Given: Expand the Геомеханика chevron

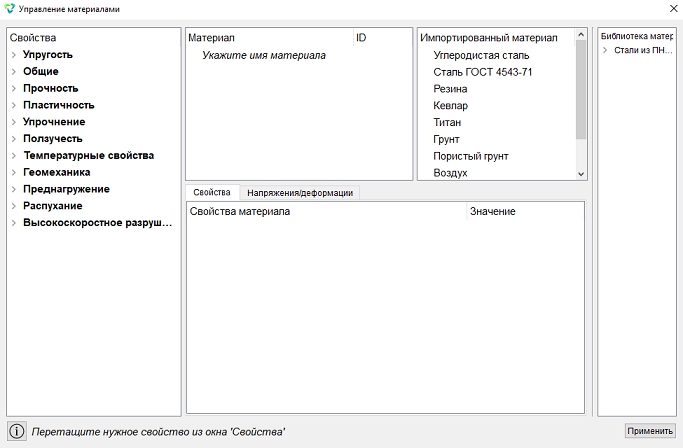Looking at the screenshot, I should coord(14,173).
